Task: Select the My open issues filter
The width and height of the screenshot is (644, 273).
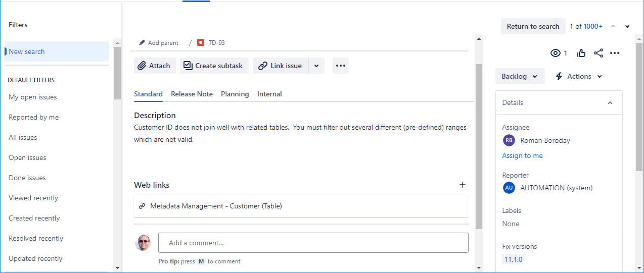Action: point(33,97)
